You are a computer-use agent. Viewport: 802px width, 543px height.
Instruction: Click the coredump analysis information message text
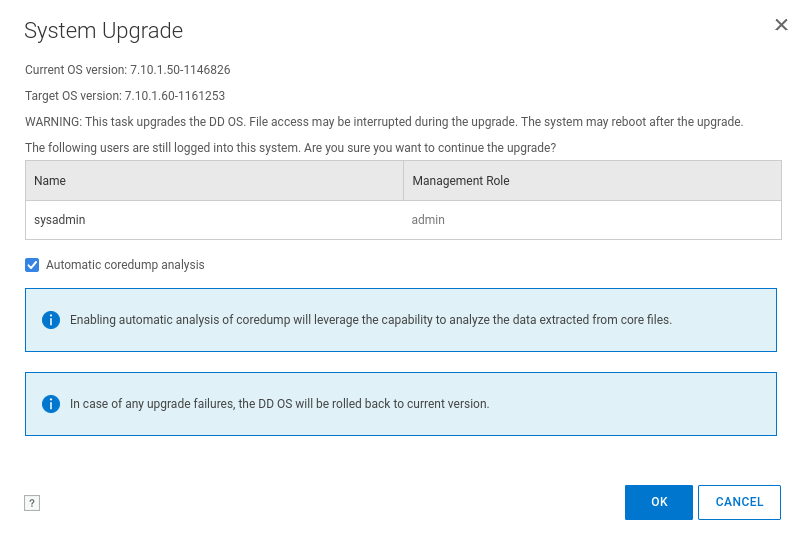[370, 320]
